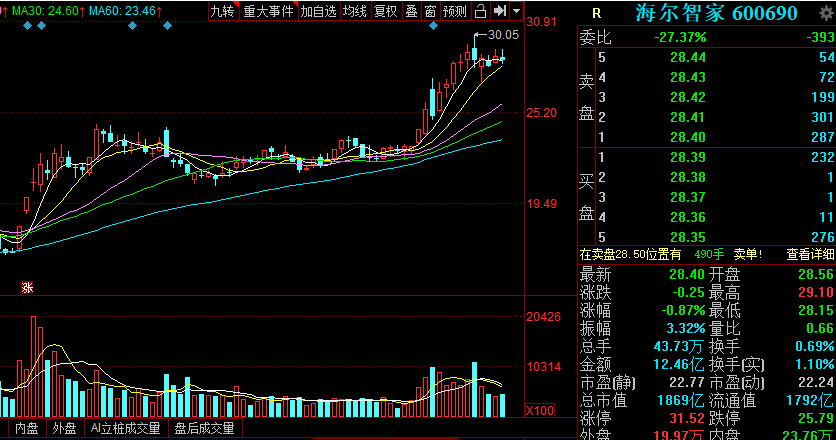The height and width of the screenshot is (440, 836).
Task: Select sell level 2 price 28.41
Action: tap(688, 117)
